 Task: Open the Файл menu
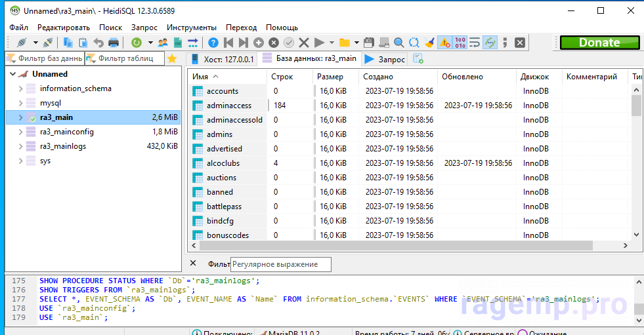19,28
